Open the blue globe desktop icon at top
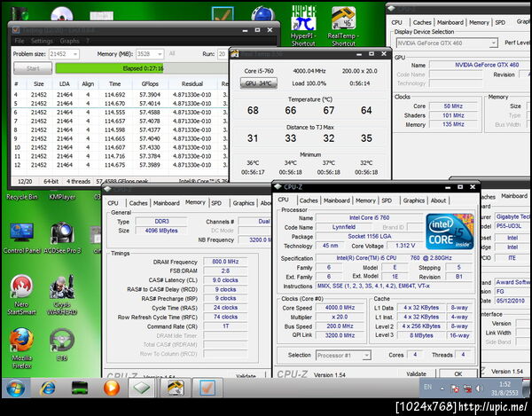The image size is (532, 416). coord(262,13)
